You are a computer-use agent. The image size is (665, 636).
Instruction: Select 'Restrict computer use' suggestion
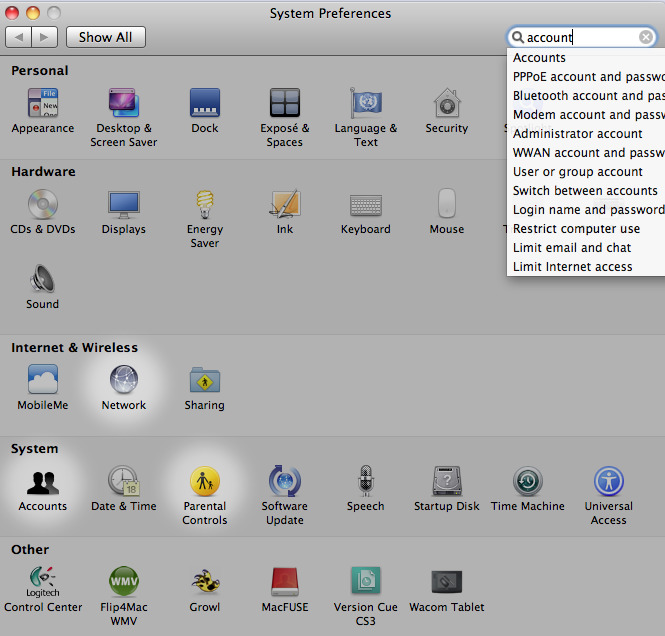586,229
